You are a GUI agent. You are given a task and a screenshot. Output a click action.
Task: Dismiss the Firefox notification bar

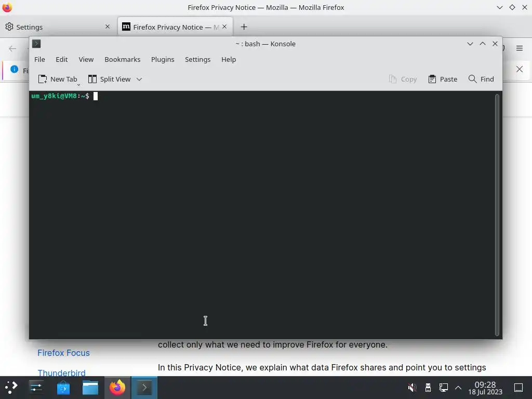click(x=520, y=69)
